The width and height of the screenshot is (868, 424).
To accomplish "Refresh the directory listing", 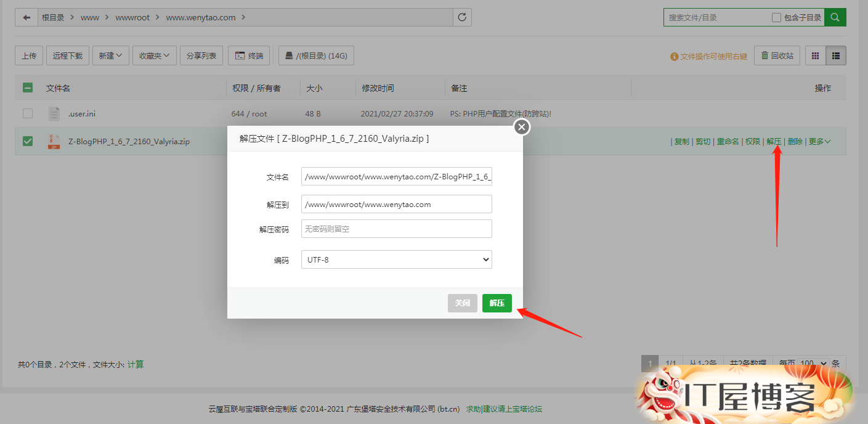I will click(x=462, y=17).
